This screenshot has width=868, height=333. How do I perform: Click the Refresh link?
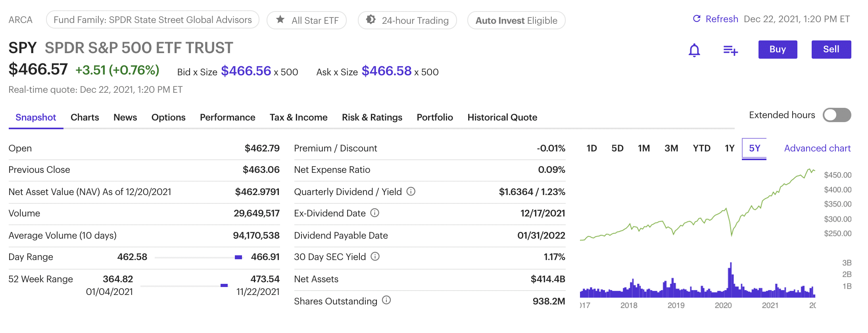point(722,19)
